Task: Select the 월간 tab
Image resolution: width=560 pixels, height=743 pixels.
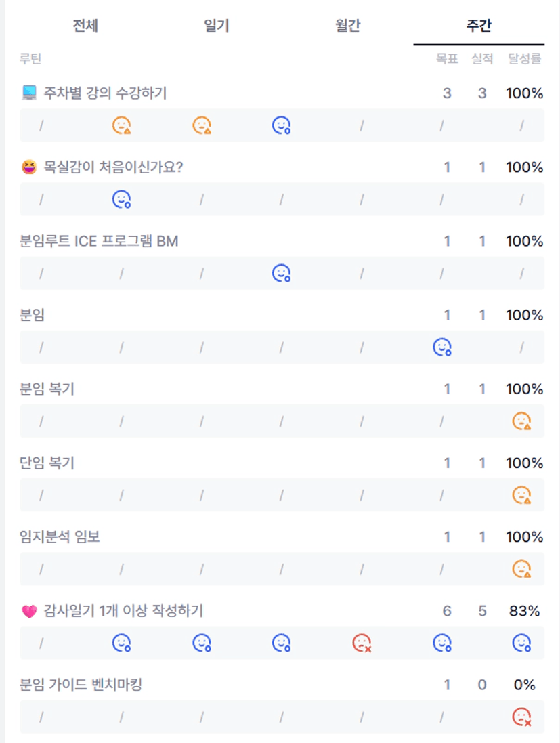Action: click(x=347, y=26)
